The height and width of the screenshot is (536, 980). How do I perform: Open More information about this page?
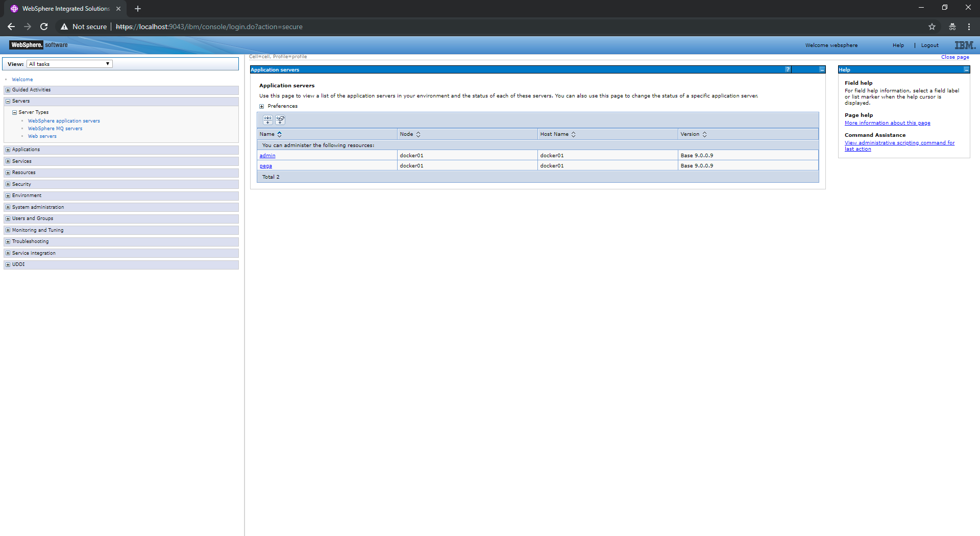pyautogui.click(x=888, y=123)
